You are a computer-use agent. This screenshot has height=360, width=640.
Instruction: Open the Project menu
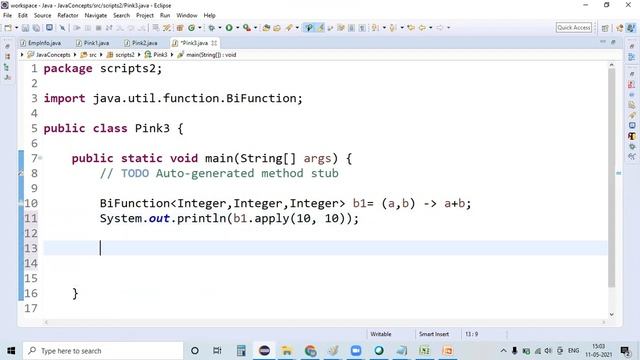click(x=145, y=15)
